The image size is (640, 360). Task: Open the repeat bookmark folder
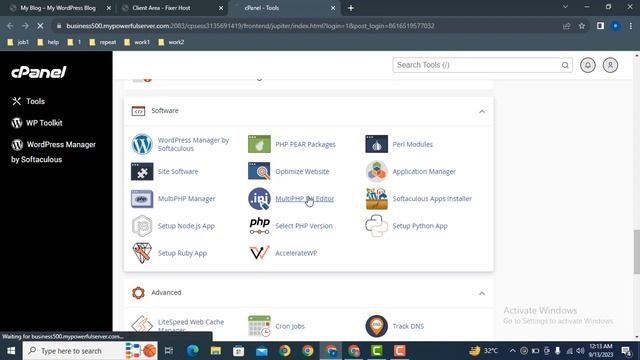pyautogui.click(x=102, y=42)
